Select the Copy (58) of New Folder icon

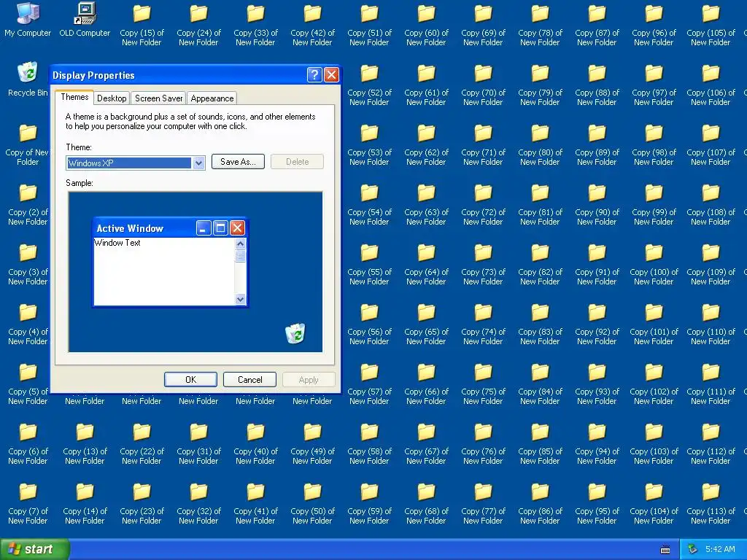[x=369, y=443]
